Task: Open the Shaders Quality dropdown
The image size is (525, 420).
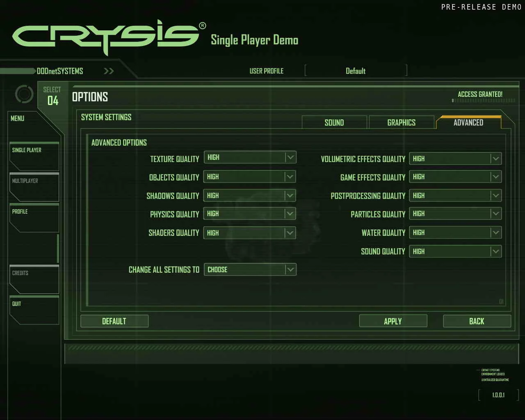Action: [250, 233]
